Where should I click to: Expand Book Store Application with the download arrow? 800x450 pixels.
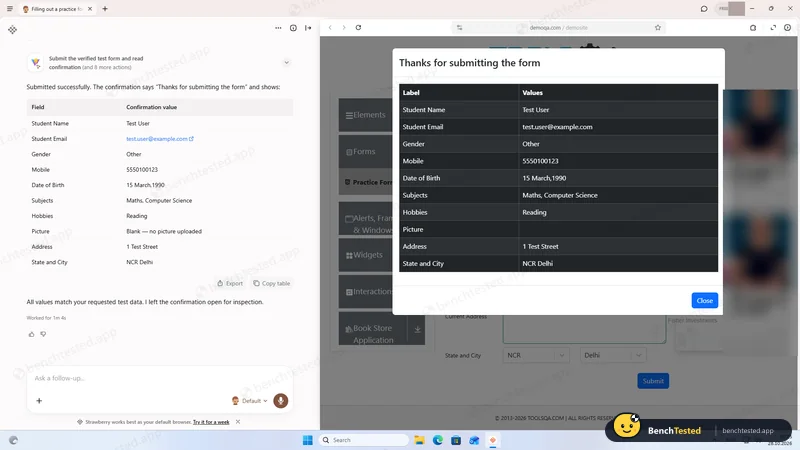417,329
